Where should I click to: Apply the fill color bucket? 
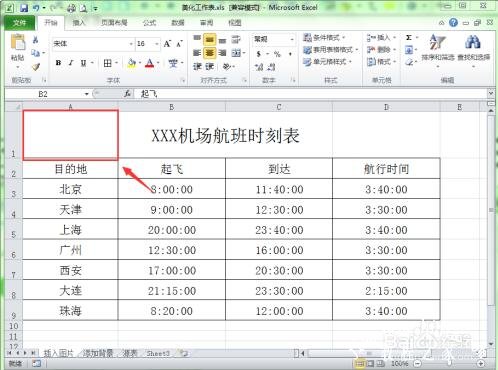coord(132,63)
